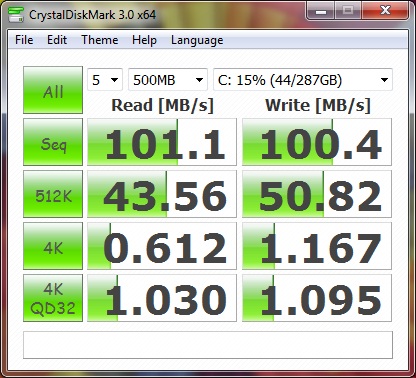Open the Edit menu
The height and width of the screenshot is (378, 416).
[57, 40]
